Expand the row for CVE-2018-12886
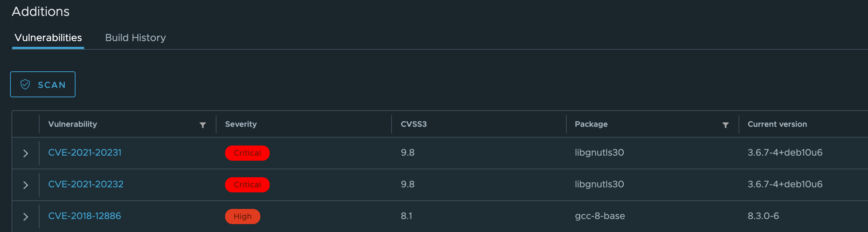Screen dimensions: 868x232 (x=26, y=216)
